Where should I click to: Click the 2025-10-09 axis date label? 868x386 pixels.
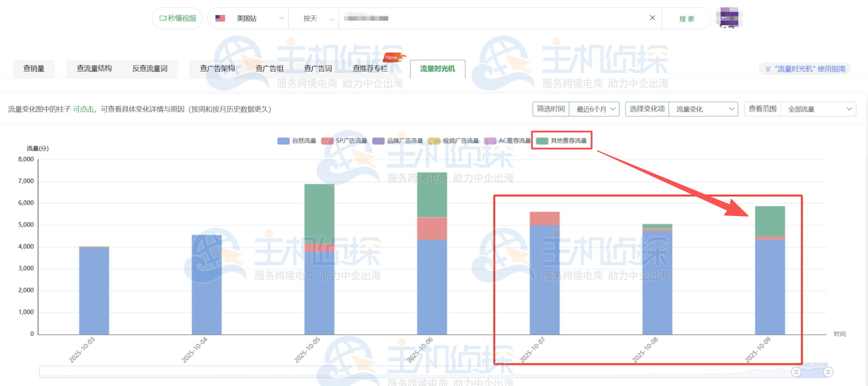pos(758,350)
